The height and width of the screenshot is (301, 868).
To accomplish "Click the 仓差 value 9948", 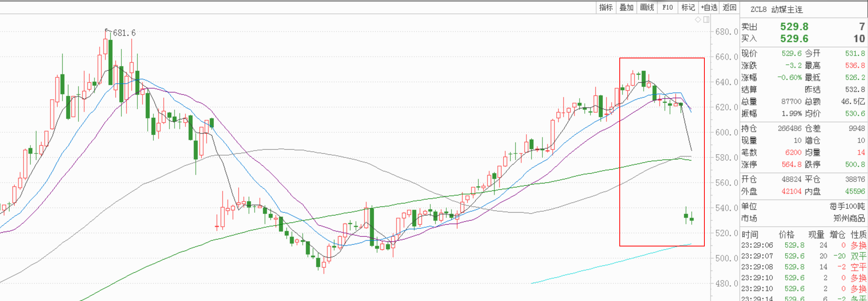I will pyautogui.click(x=857, y=129).
